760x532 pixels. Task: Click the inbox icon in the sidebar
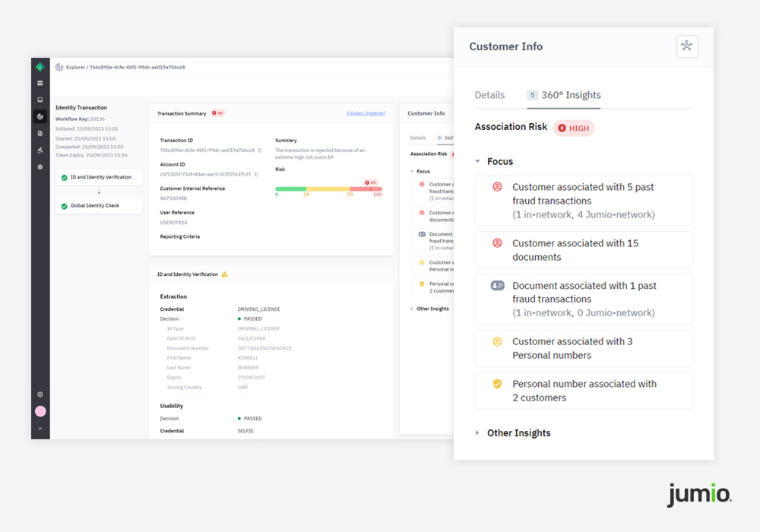click(x=40, y=100)
